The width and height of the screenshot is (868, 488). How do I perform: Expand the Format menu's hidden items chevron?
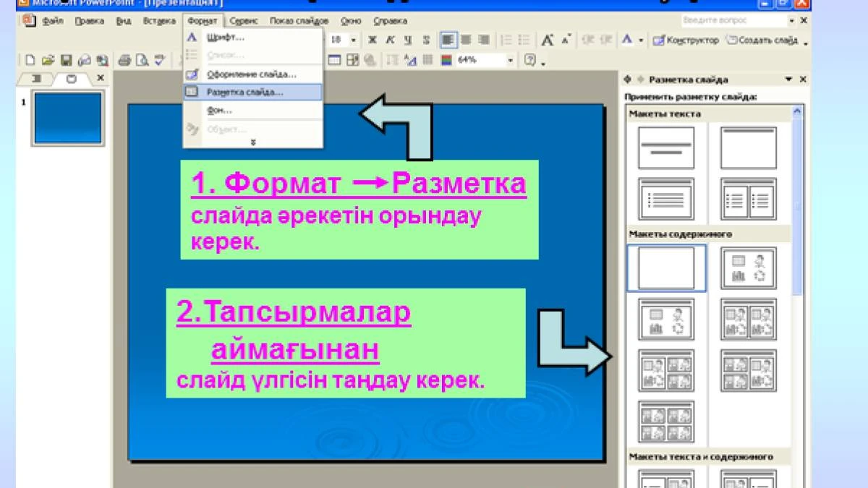(252, 142)
